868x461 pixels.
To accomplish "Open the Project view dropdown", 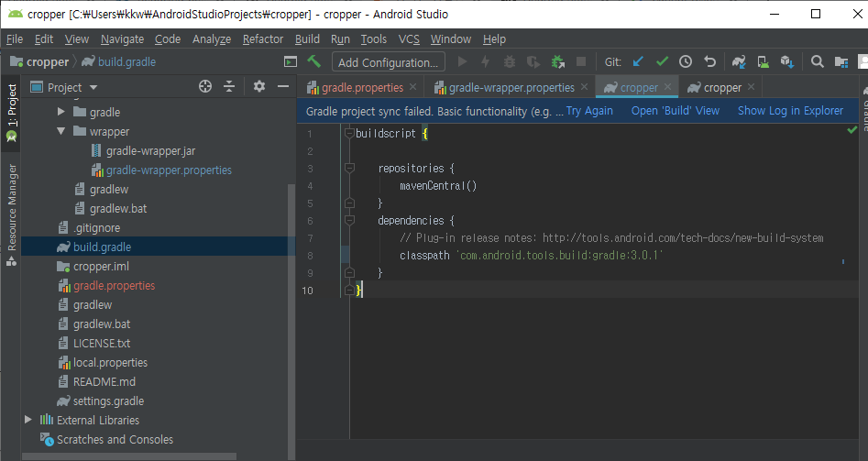I will click(93, 87).
